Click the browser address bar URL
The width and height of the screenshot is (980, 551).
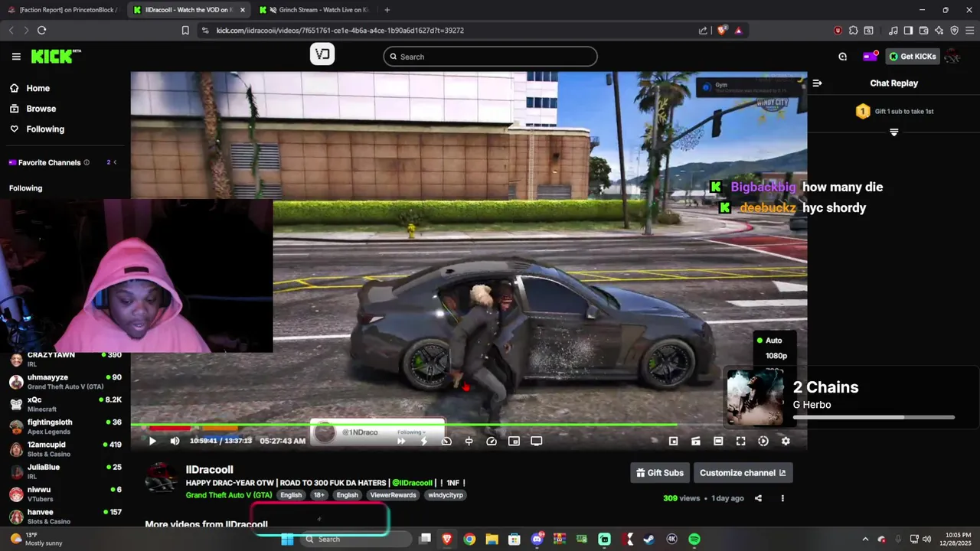(340, 31)
